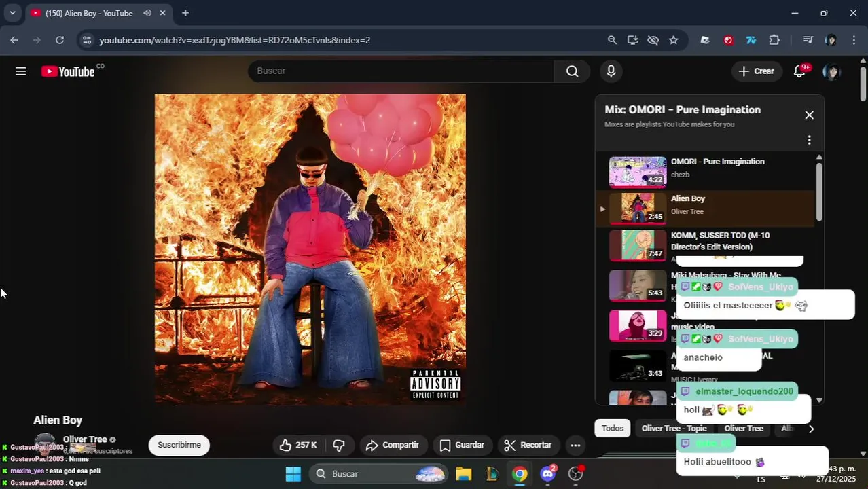This screenshot has width=868, height=489.
Task: Click the taskbar Buscar search box
Action: pyautogui.click(x=380, y=474)
